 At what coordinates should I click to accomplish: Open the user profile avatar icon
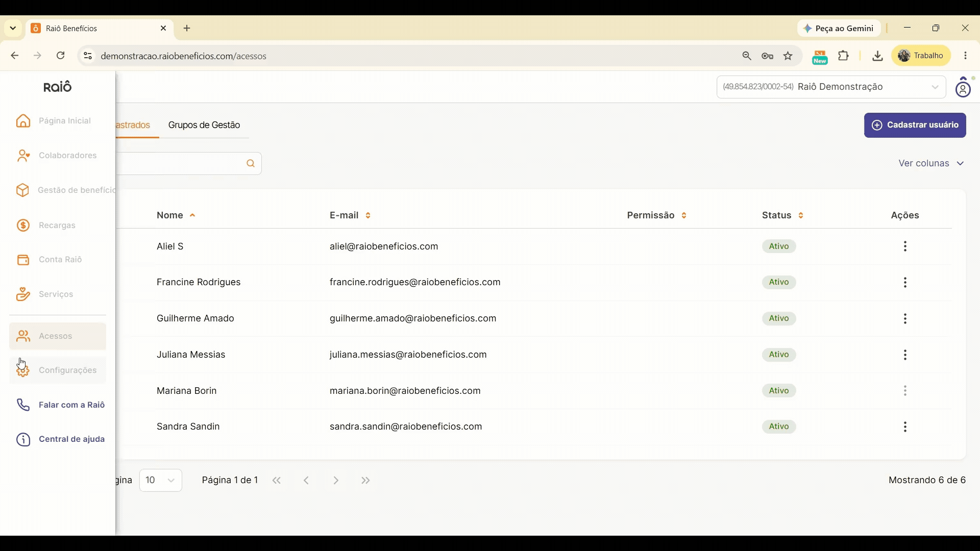964,88
